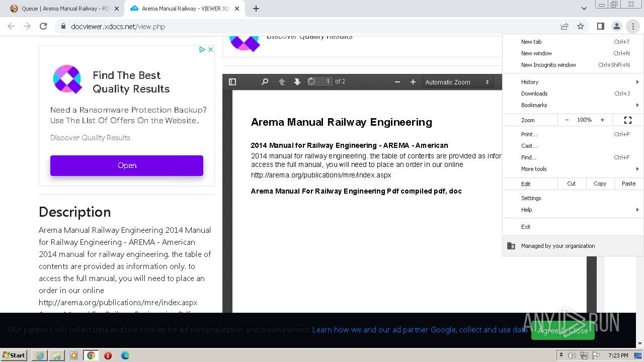Select Cast... menu entry
Viewport: 644px width, 362px height.
point(573,146)
